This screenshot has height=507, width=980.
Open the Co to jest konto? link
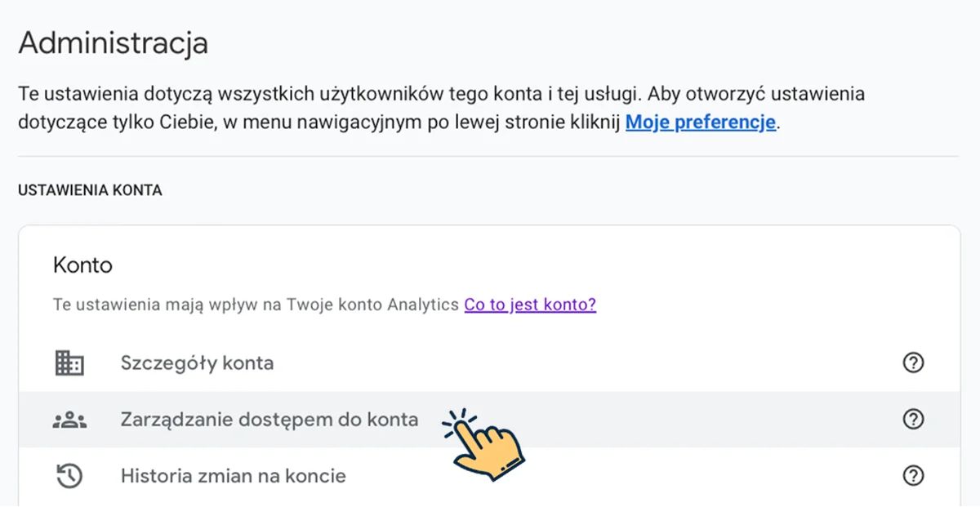pos(529,304)
